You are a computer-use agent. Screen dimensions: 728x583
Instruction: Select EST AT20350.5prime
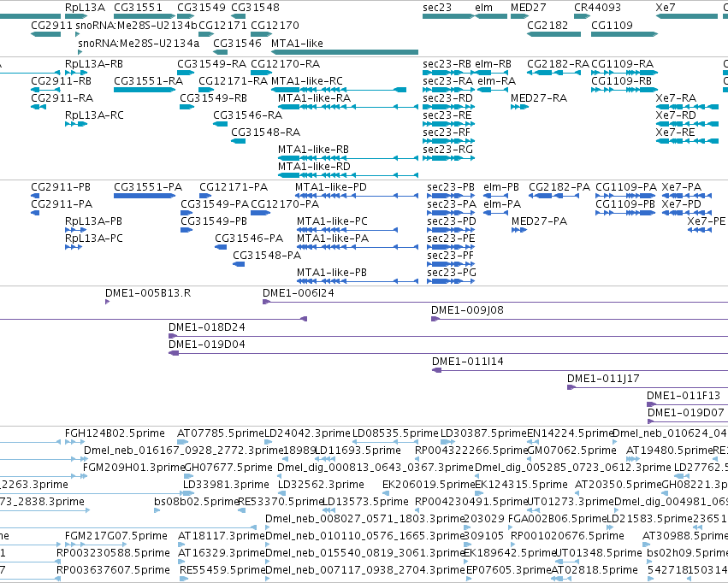point(618,486)
